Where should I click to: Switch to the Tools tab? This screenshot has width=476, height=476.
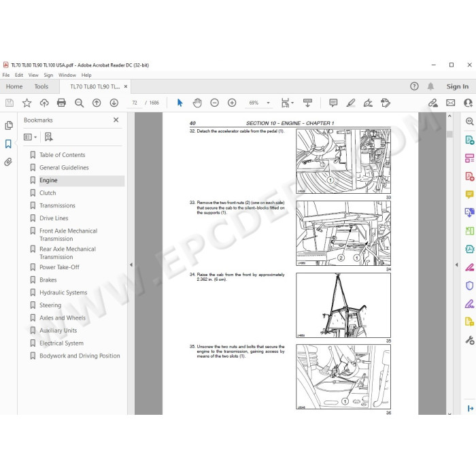pos(41,86)
